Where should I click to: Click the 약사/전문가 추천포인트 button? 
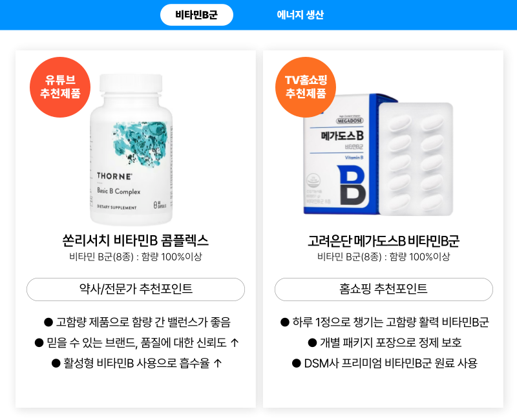tap(136, 289)
